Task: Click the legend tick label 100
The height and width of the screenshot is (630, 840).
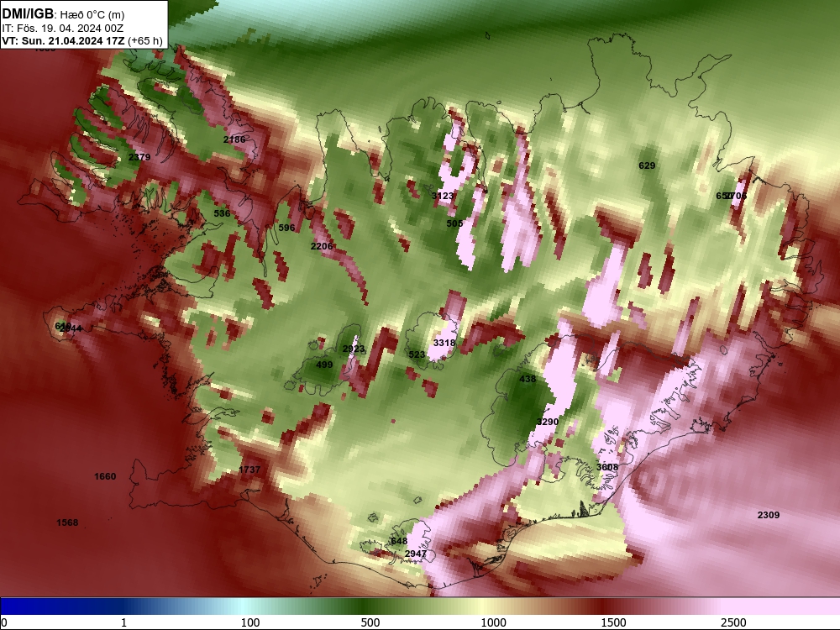Action: 250,622
